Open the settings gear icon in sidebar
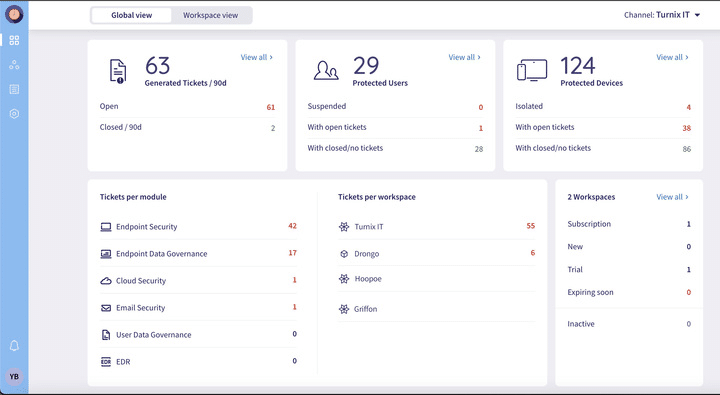The image size is (720, 395). 14,113
